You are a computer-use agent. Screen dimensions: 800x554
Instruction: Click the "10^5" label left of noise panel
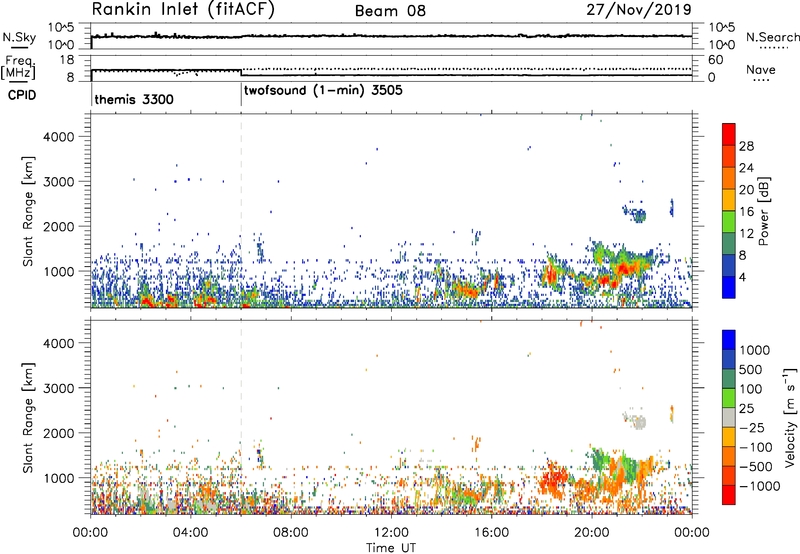pyautogui.click(x=61, y=28)
